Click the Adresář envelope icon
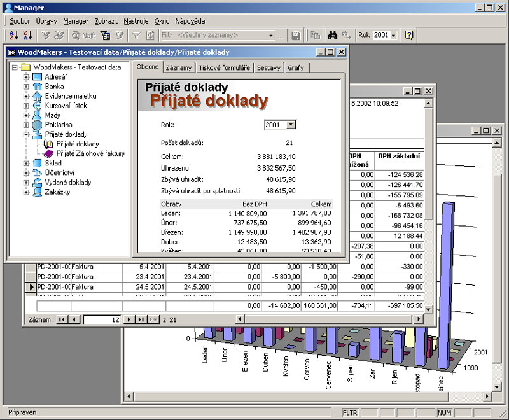 [x=37, y=77]
